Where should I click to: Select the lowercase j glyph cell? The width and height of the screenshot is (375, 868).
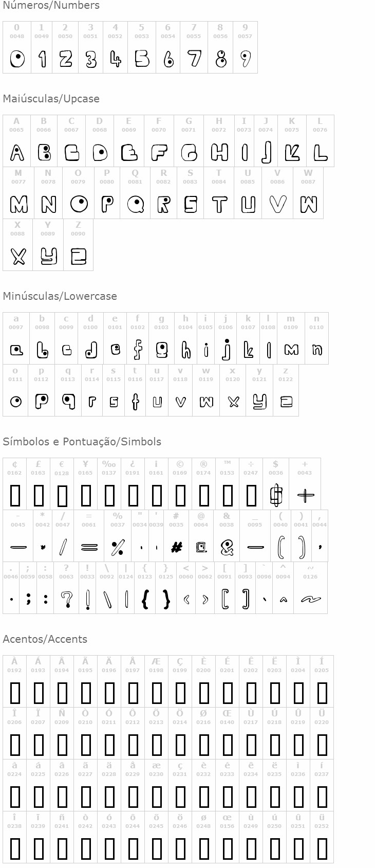click(x=226, y=338)
